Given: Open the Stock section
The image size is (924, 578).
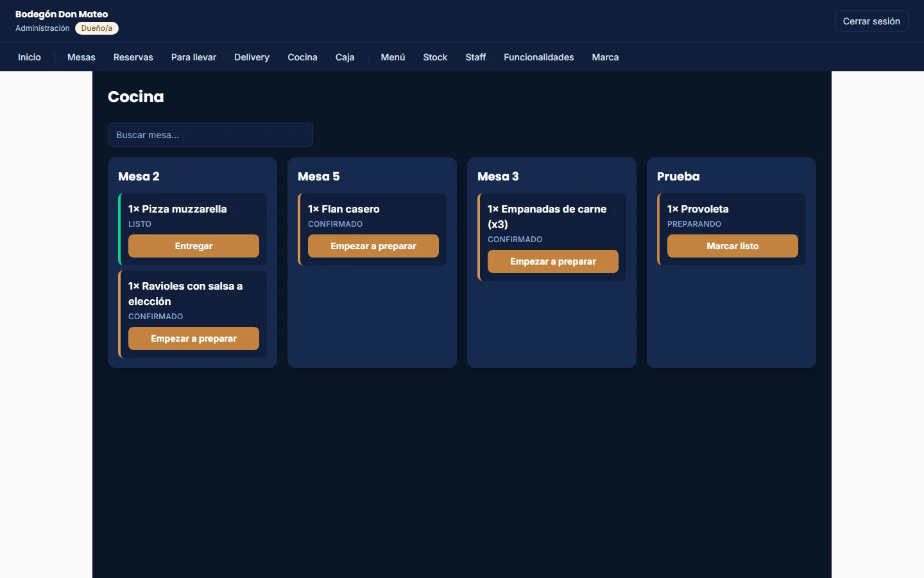Looking at the screenshot, I should 435,57.
